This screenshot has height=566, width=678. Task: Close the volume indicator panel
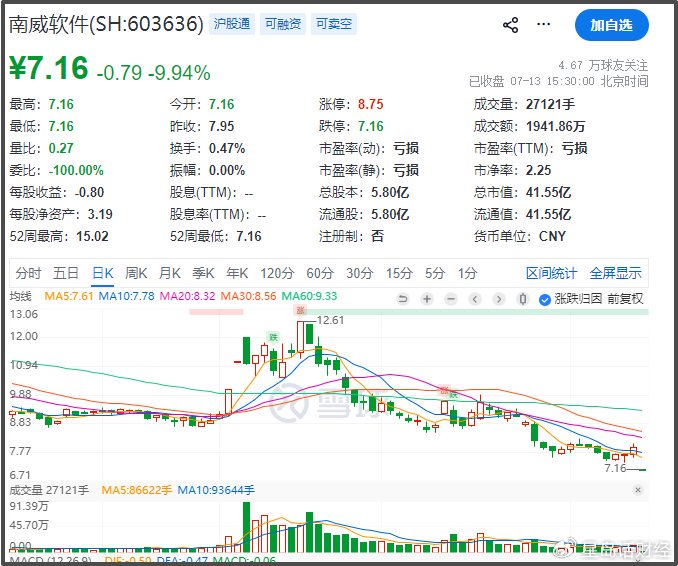coord(637,490)
